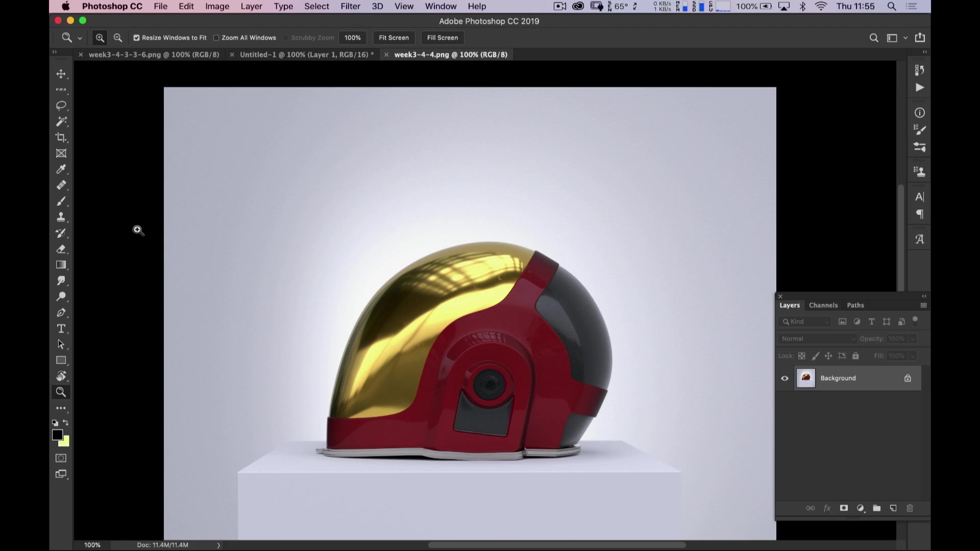
Task: Click the Fit Screen button
Action: 394,38
